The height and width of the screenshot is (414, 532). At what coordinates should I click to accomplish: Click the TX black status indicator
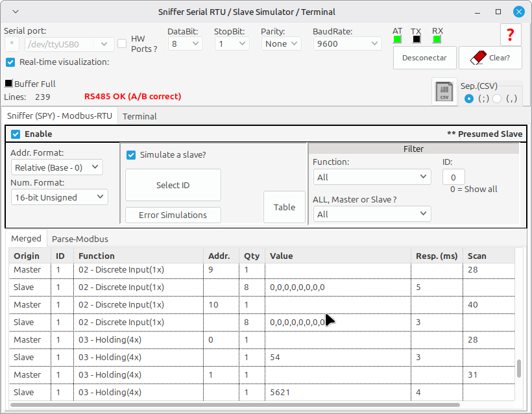417,40
